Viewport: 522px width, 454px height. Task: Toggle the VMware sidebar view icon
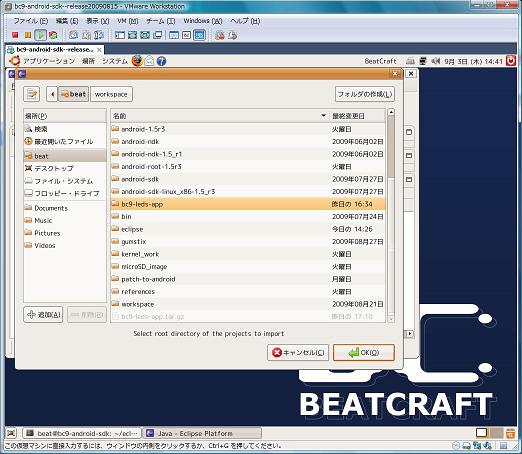click(x=120, y=35)
